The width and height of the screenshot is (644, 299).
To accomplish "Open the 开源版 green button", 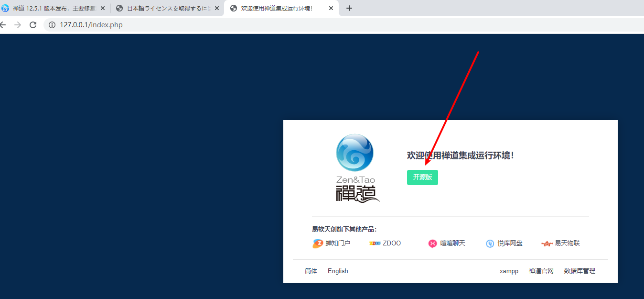I will (x=422, y=177).
